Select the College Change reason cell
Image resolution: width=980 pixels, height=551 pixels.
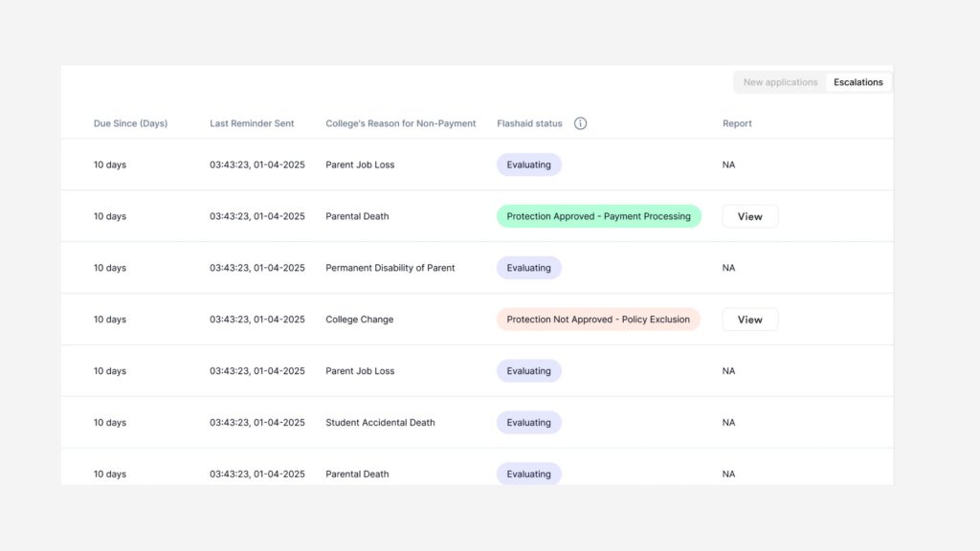(359, 320)
